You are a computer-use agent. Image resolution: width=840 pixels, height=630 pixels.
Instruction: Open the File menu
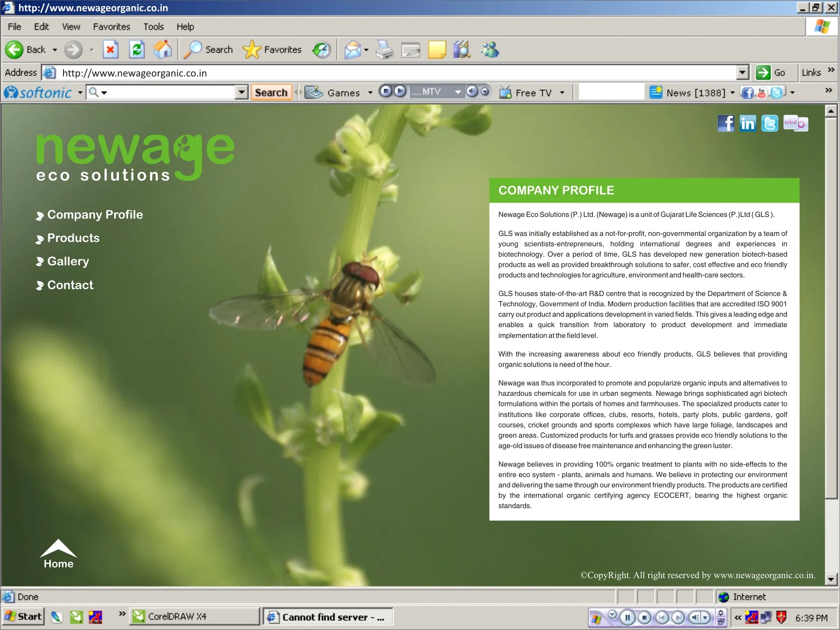point(14,27)
